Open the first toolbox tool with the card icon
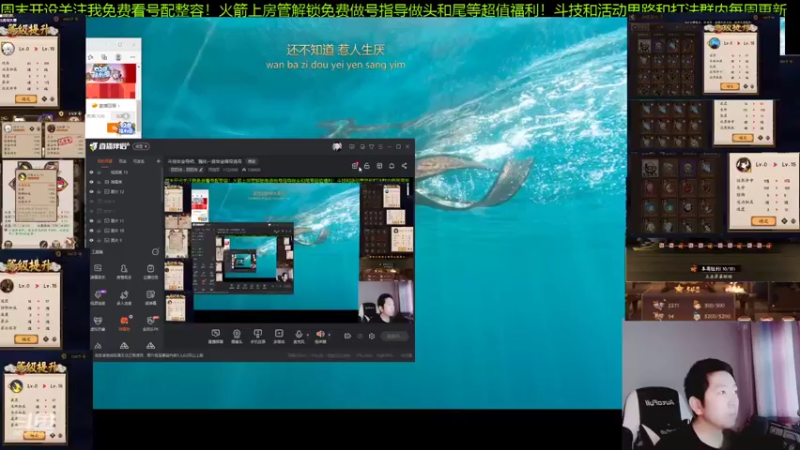Image resolution: width=800 pixels, height=450 pixels. tap(98, 269)
